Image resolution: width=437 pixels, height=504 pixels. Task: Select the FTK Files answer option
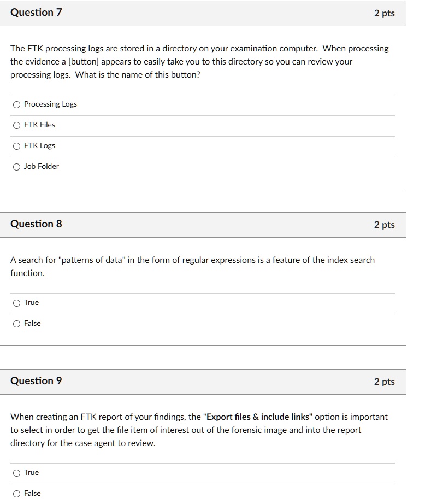(x=17, y=125)
